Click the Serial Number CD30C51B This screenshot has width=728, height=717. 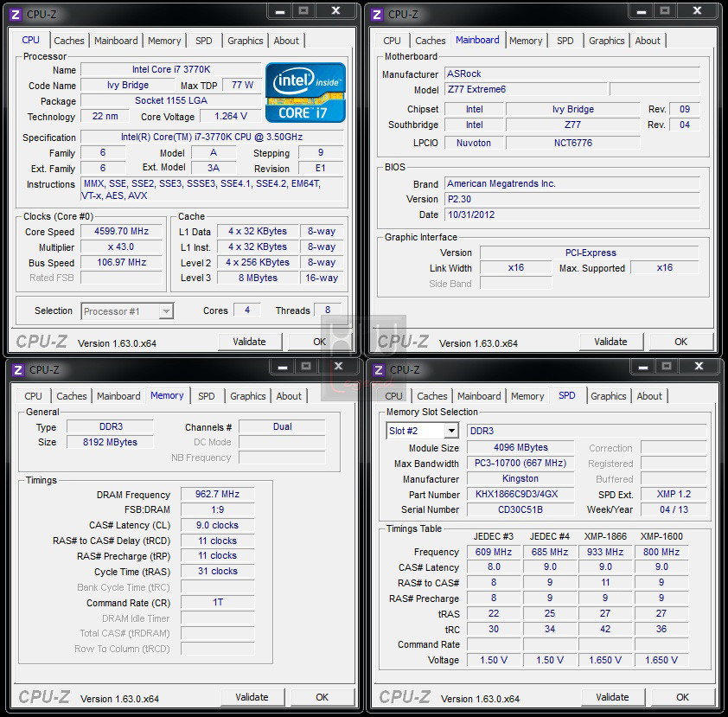pyautogui.click(x=520, y=509)
